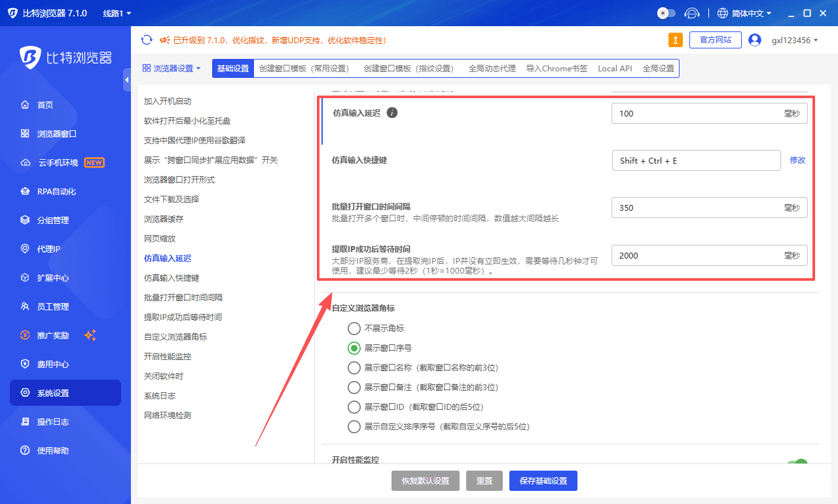The height and width of the screenshot is (504, 838).
Task: Collapse the sidebar with the left arrow
Action: [x=126, y=80]
